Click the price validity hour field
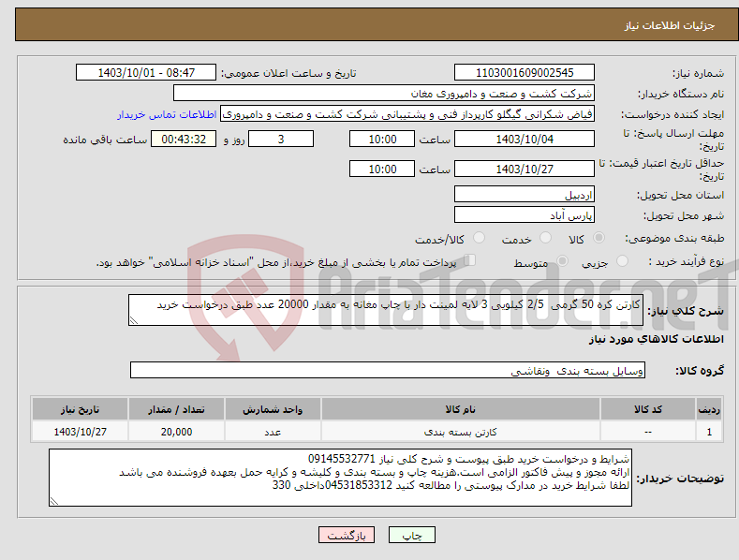Viewport: 739px width, 560px height. point(382,169)
